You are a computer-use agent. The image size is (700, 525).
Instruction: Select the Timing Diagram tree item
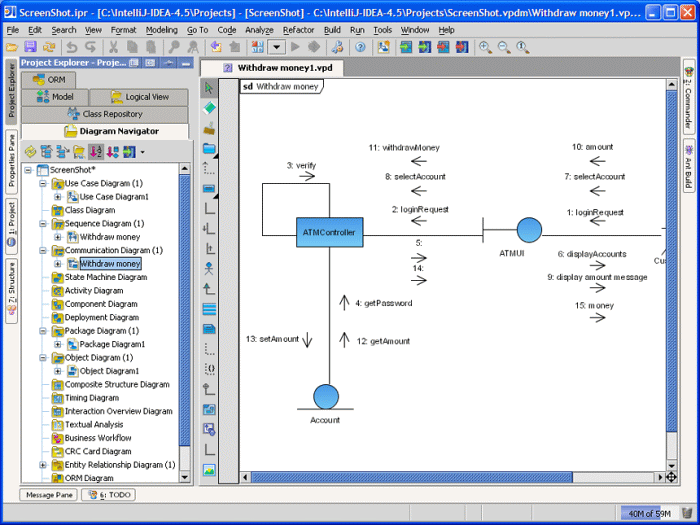tap(92, 398)
